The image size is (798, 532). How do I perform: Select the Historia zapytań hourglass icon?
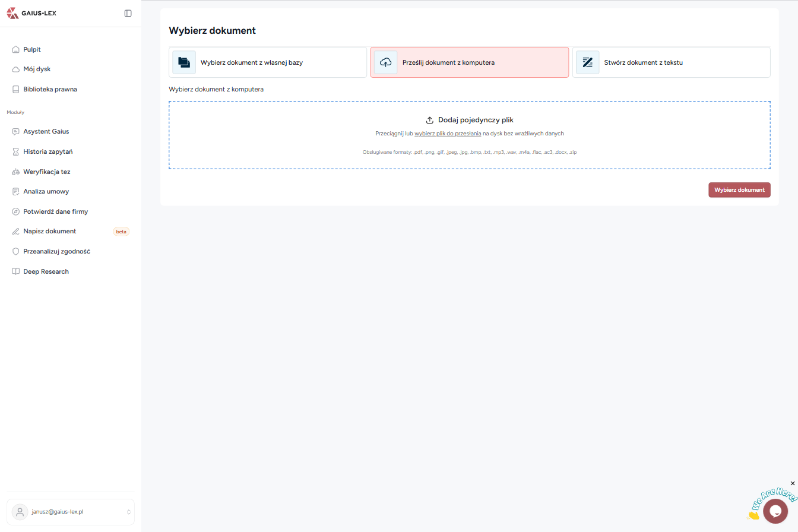16,152
